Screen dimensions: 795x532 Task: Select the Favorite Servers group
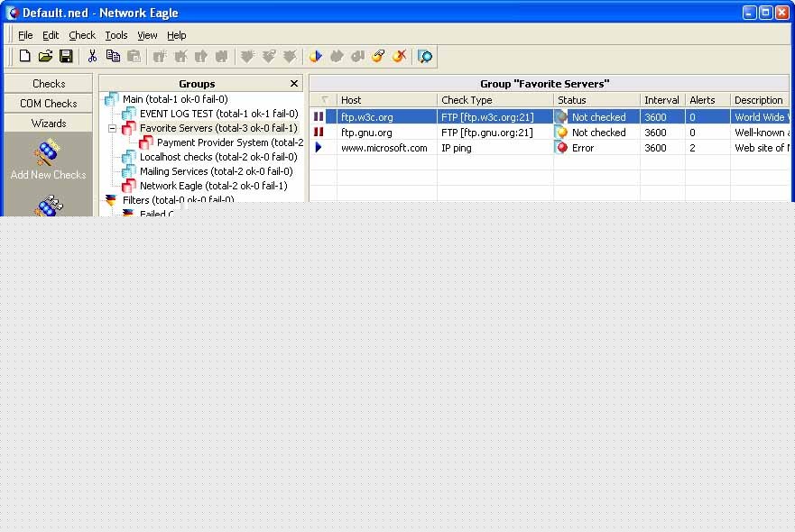click(218, 128)
